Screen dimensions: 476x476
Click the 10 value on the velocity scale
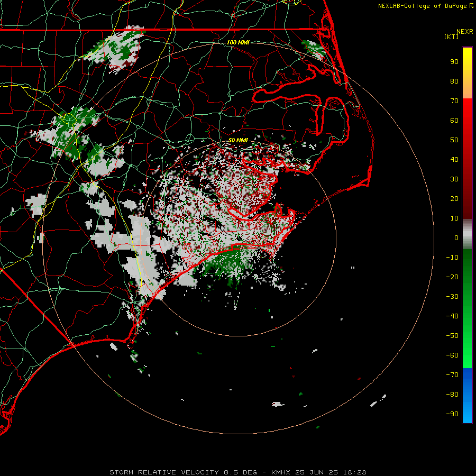454,218
